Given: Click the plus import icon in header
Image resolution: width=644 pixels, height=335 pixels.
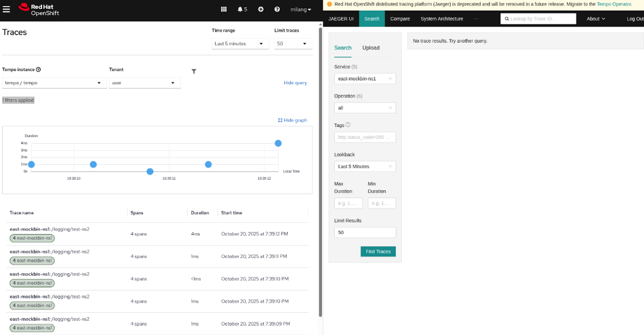Looking at the screenshot, I should (x=261, y=9).
